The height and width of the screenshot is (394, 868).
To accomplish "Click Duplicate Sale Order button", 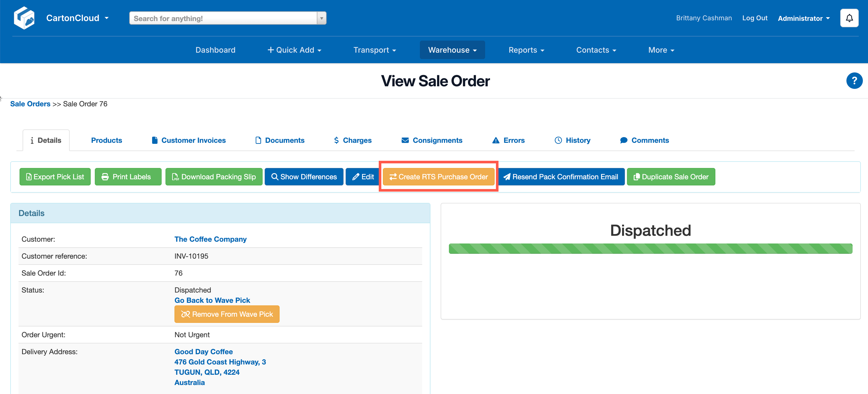I will pyautogui.click(x=671, y=177).
